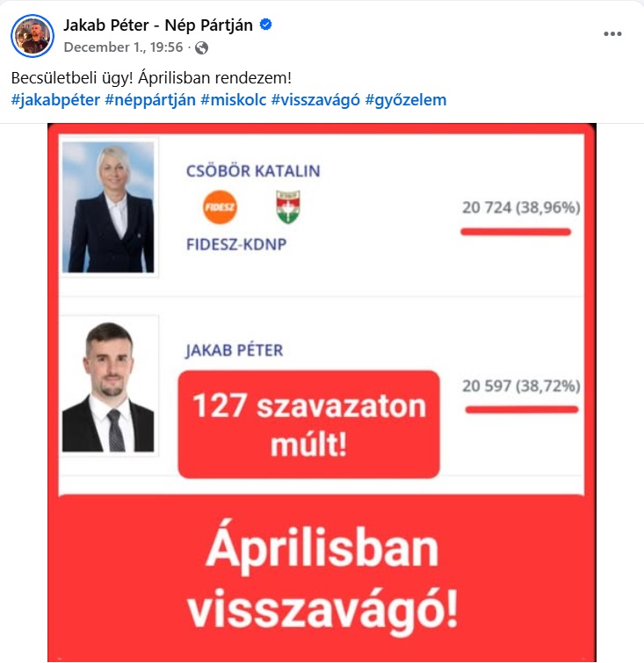This screenshot has height=663, width=644.
Task: Click the globe public-audience icon
Action: [x=201, y=47]
